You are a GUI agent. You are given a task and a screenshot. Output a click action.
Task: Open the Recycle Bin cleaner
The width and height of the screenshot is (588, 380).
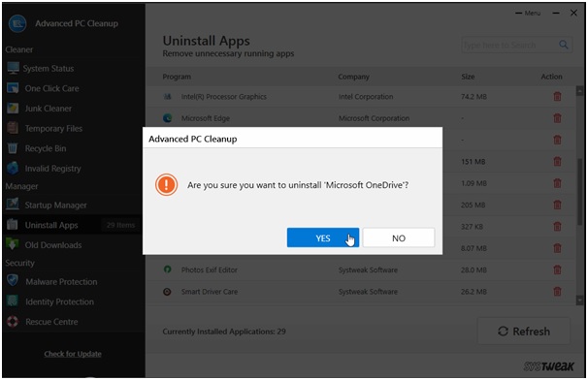(46, 148)
